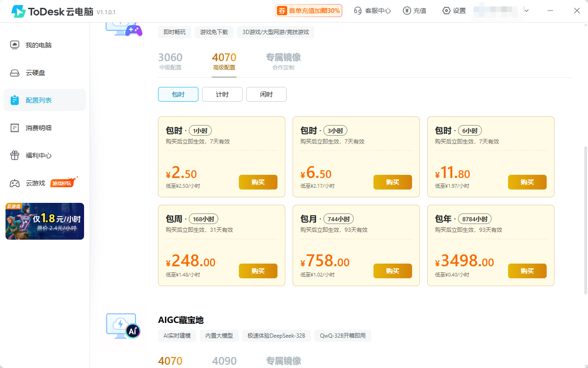
Task: Click 3D游戏/大型网游/竞技游戏 tag
Action: (x=276, y=32)
